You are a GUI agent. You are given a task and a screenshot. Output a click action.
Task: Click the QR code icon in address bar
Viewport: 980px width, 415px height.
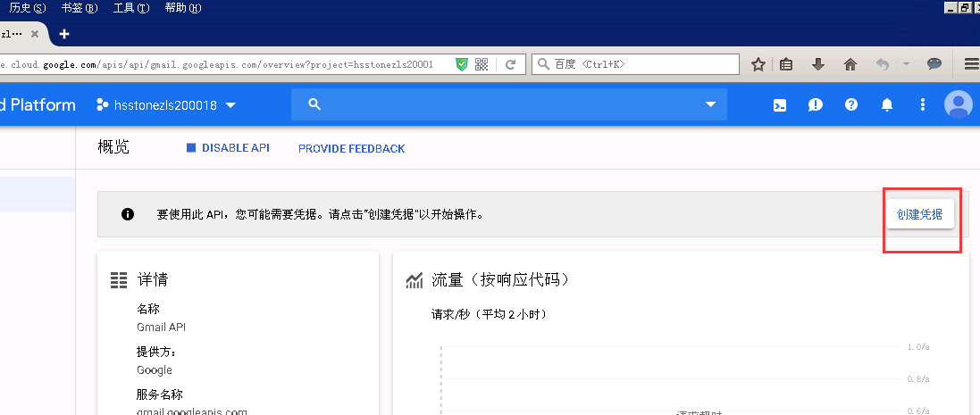point(482,64)
